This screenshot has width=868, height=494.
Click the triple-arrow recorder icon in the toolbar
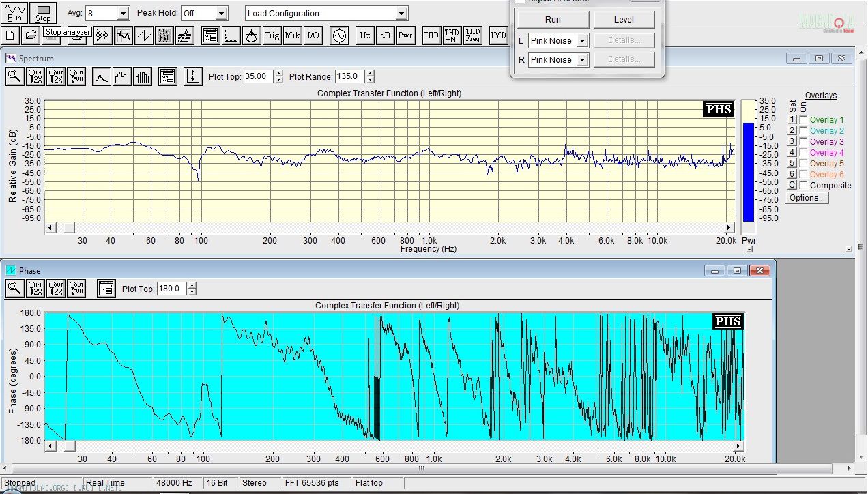(x=103, y=35)
